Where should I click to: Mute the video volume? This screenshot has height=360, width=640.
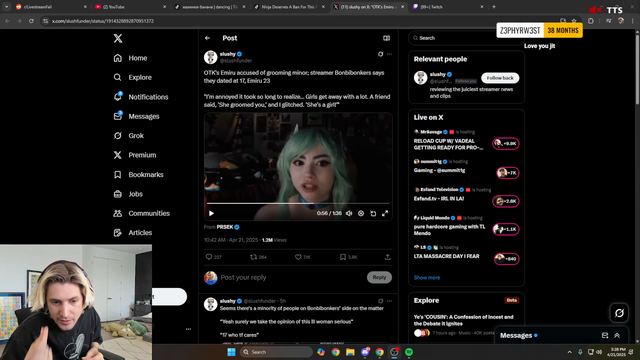[x=349, y=213]
